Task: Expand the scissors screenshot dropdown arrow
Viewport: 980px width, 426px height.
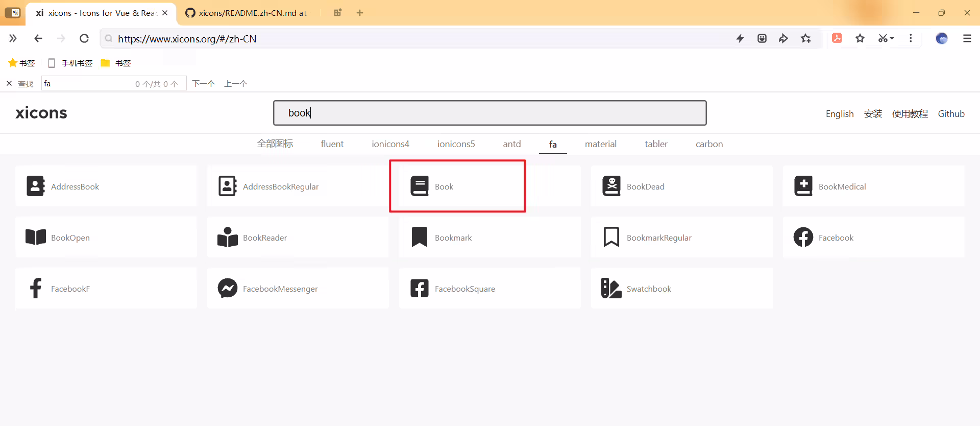Action: [892, 38]
